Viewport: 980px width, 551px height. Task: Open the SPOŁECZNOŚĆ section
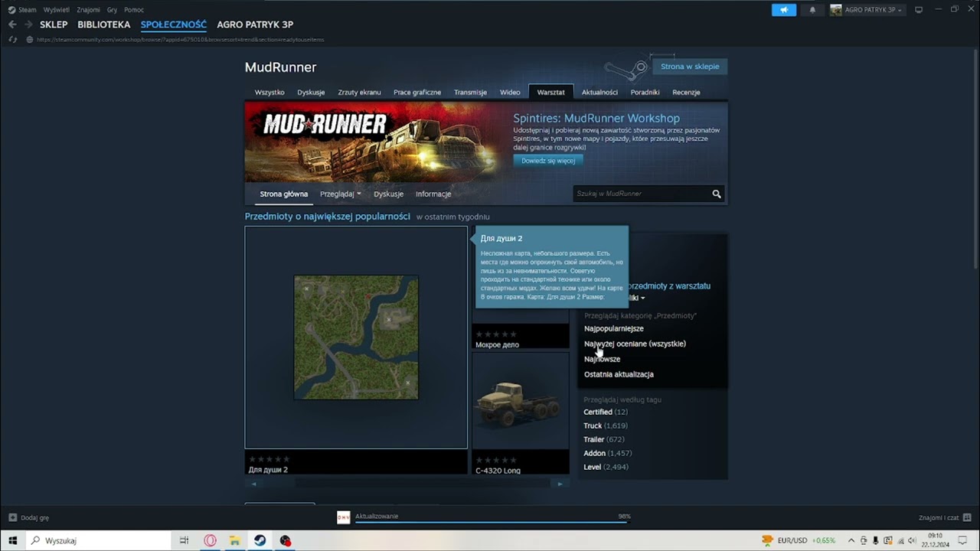click(174, 24)
